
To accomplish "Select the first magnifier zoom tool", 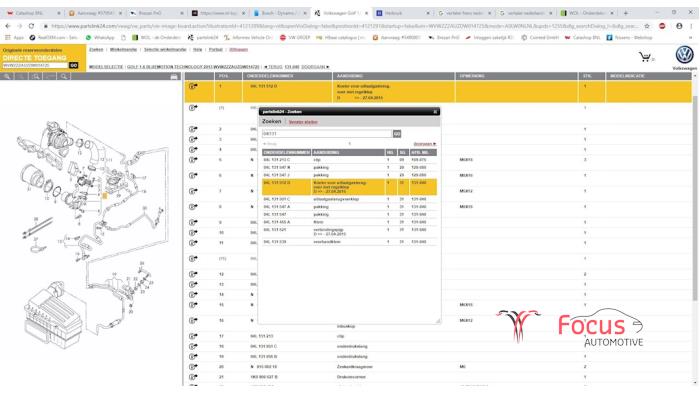I will click(7, 76).
